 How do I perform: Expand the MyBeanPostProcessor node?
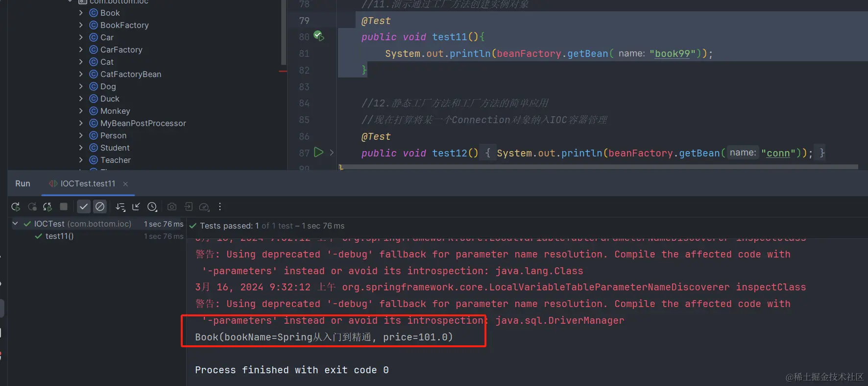(x=81, y=123)
